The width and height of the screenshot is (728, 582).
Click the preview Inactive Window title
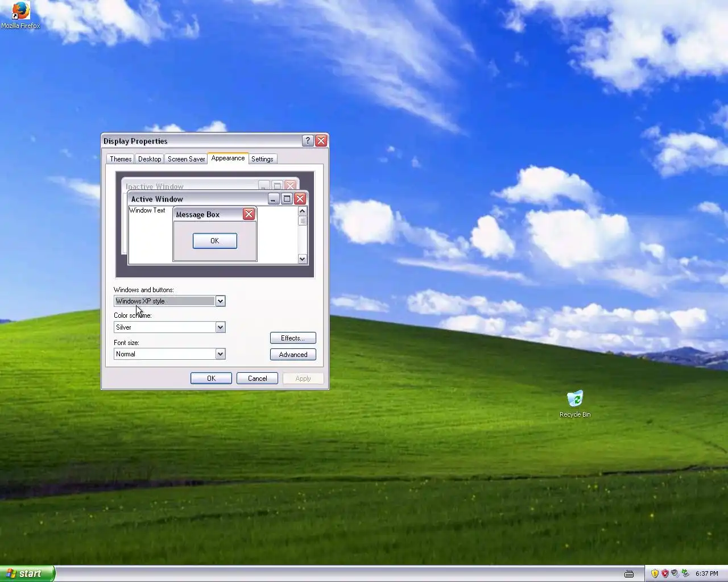point(154,186)
